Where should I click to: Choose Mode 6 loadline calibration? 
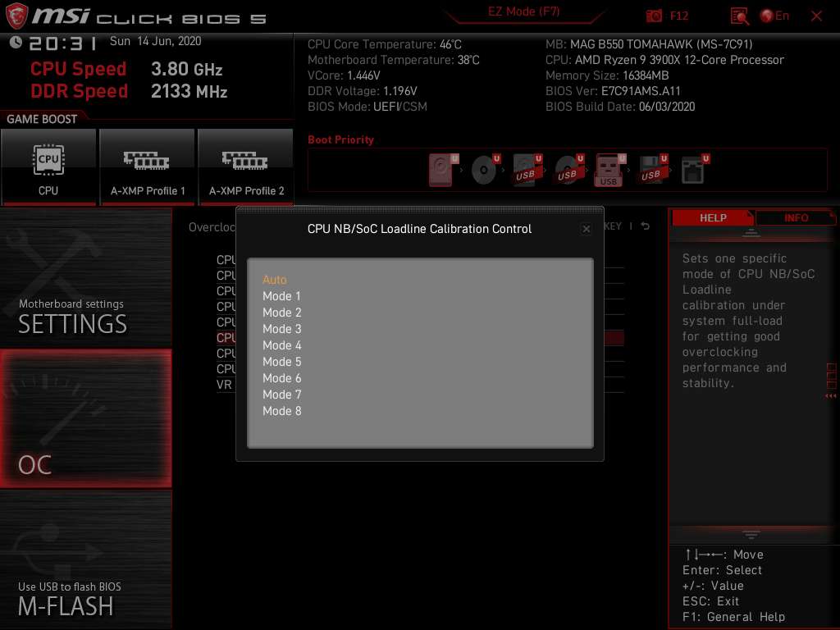(282, 378)
